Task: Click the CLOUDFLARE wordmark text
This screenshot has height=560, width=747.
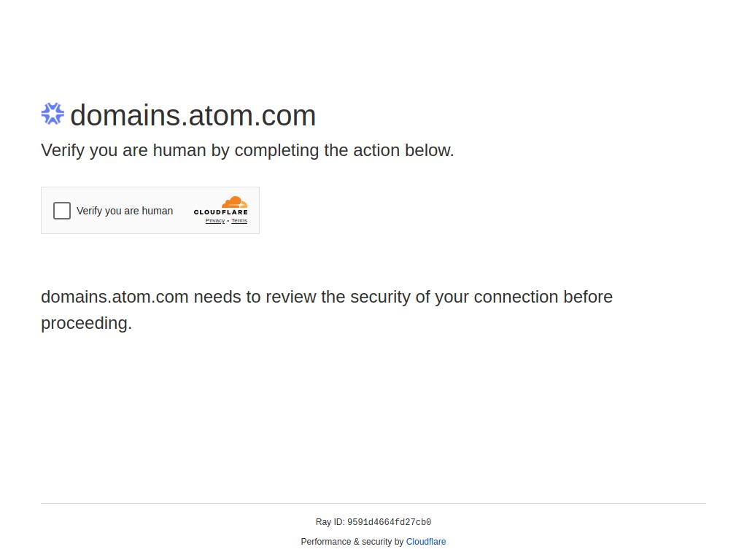Action: click(x=220, y=212)
